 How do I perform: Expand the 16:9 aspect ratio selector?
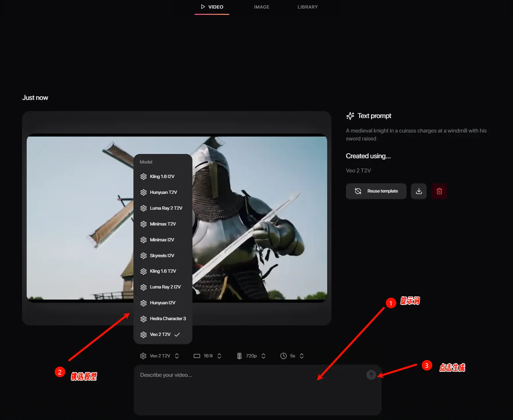click(208, 356)
